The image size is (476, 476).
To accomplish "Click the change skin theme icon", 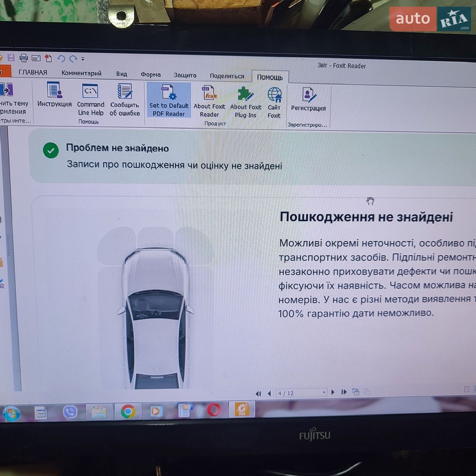I will pos(7,90).
